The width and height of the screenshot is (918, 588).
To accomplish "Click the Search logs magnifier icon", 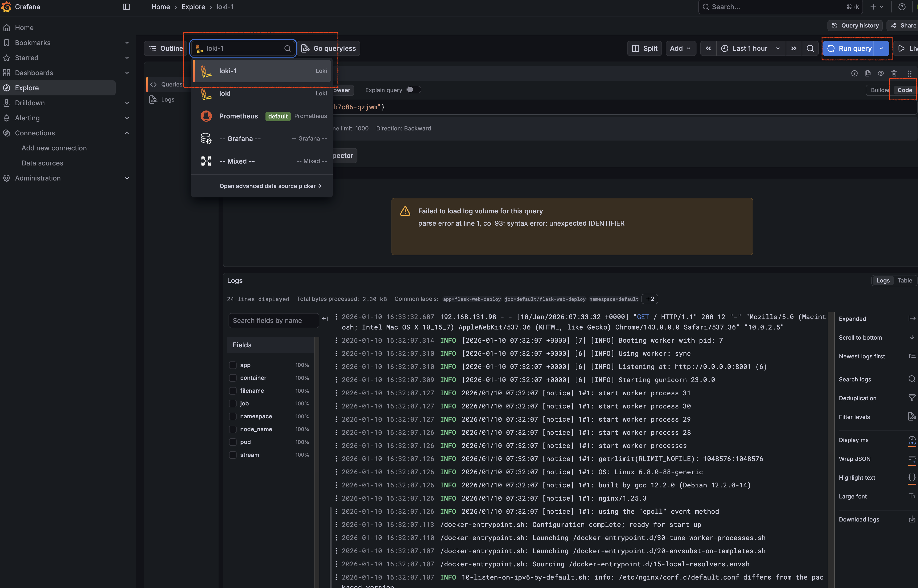I will (911, 379).
